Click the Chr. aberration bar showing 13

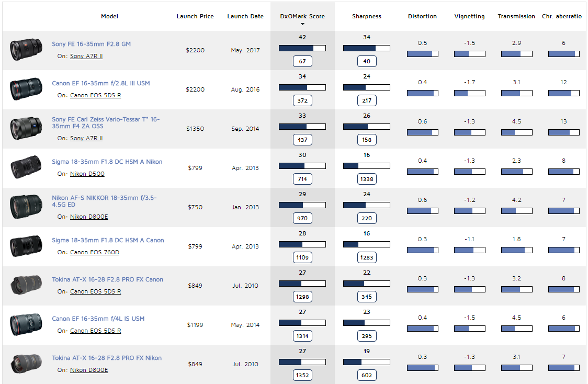pyautogui.click(x=563, y=132)
